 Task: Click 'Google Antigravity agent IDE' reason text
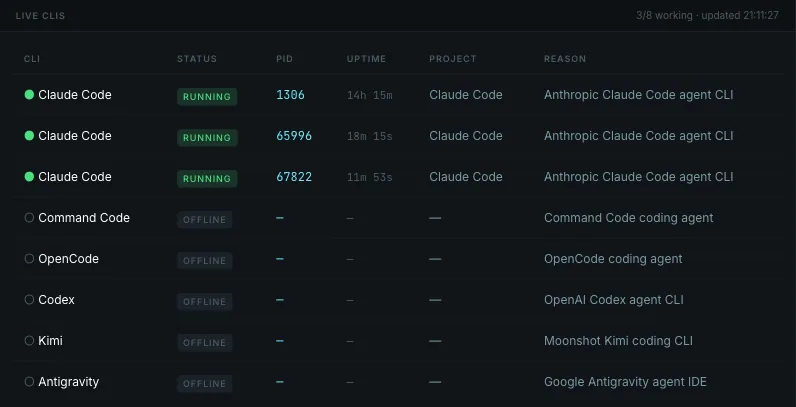[625, 382]
